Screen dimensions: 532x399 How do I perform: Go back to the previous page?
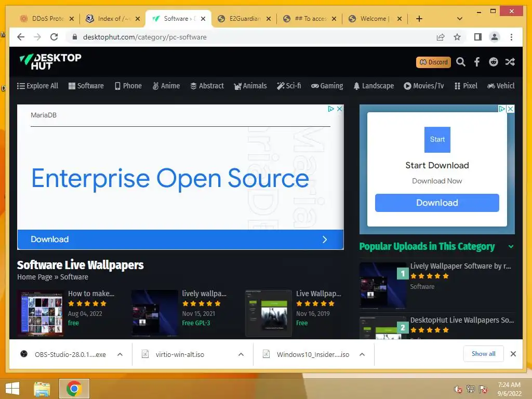[21, 37]
